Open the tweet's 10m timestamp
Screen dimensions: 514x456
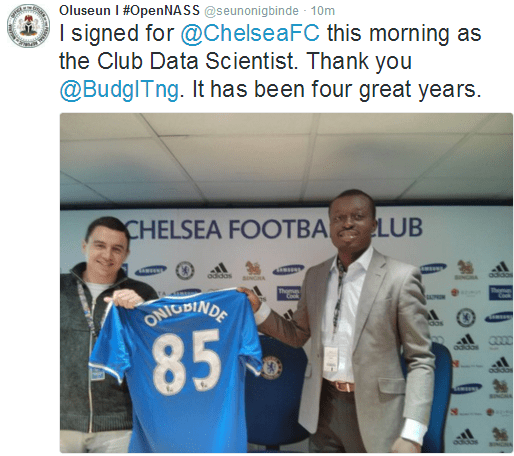pos(322,11)
